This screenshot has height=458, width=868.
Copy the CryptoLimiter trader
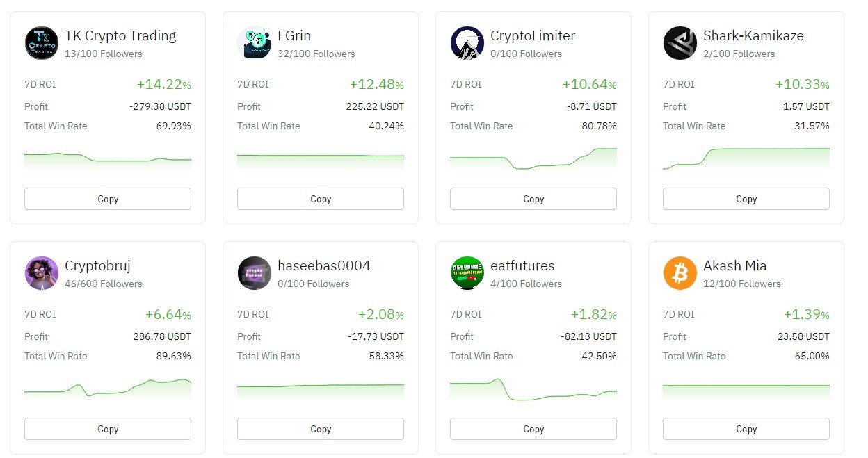[x=533, y=199]
